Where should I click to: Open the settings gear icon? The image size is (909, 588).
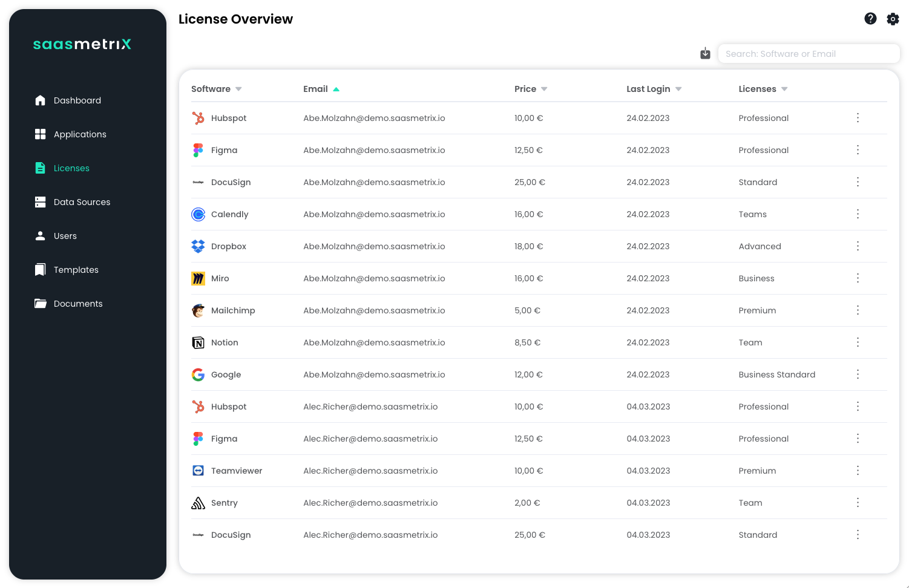[x=893, y=19]
